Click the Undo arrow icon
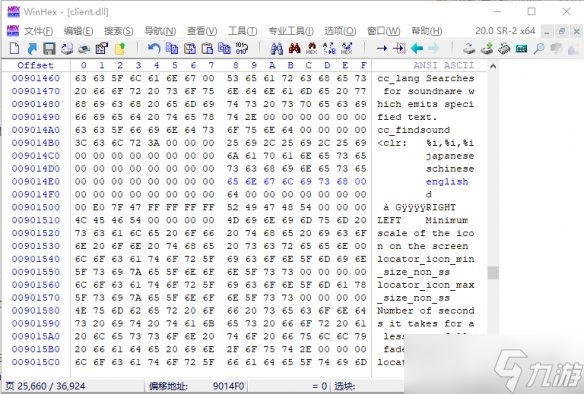This screenshot has width=584, height=394. tap(153, 48)
